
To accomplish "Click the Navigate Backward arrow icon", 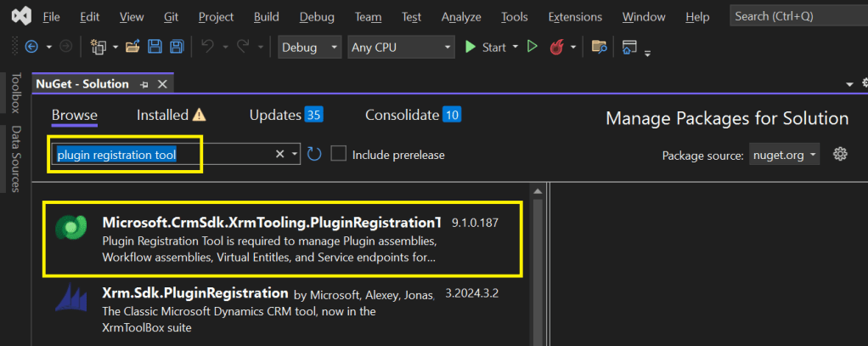I will (32, 47).
